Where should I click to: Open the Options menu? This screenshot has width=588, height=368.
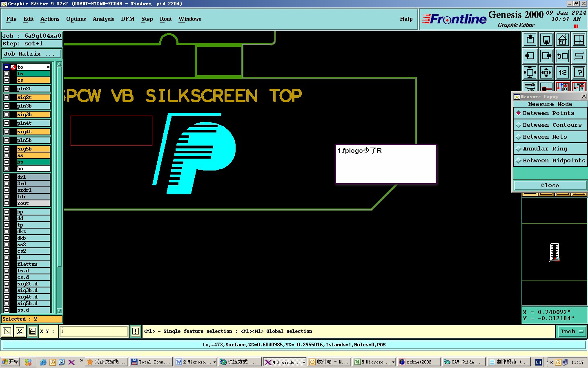(76, 19)
